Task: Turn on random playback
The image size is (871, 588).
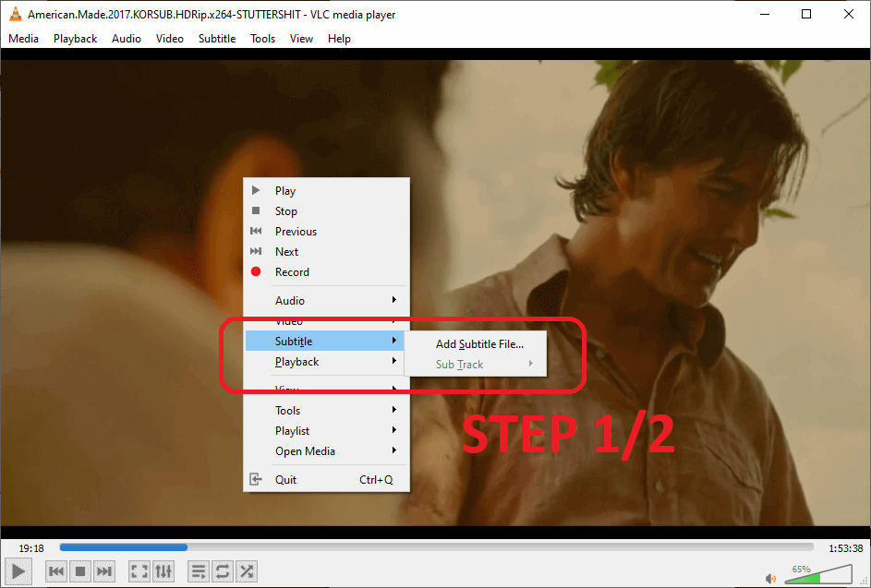Action: [x=246, y=570]
